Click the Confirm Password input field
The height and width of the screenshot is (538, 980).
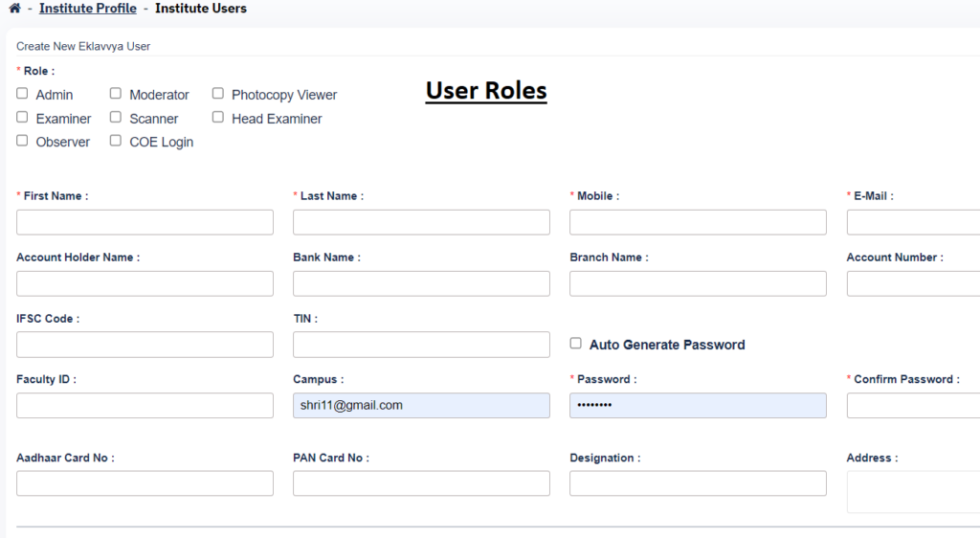pyautogui.click(x=913, y=406)
